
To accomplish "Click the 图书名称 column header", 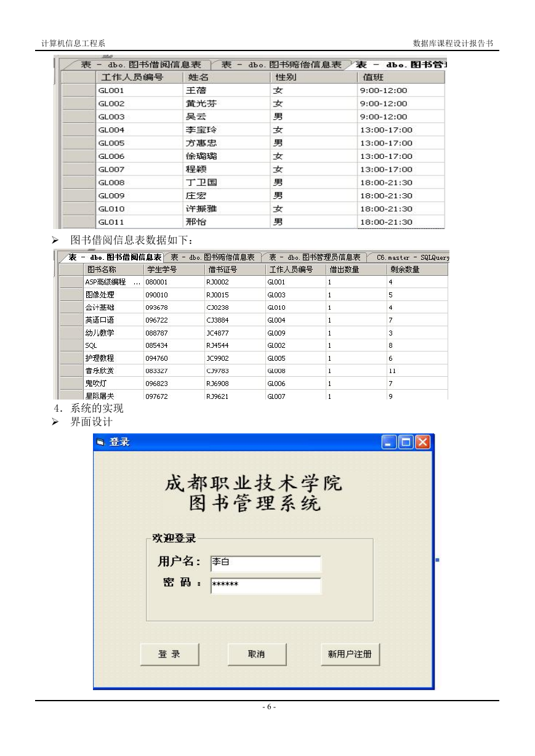I will click(113, 270).
